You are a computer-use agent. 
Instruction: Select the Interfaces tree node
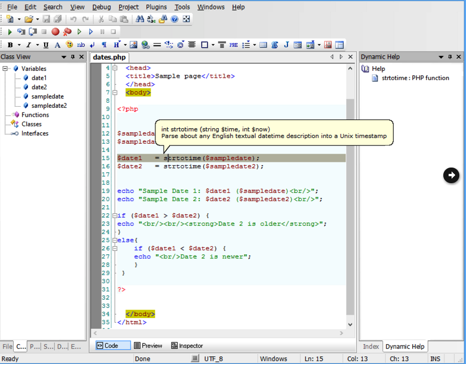point(35,133)
